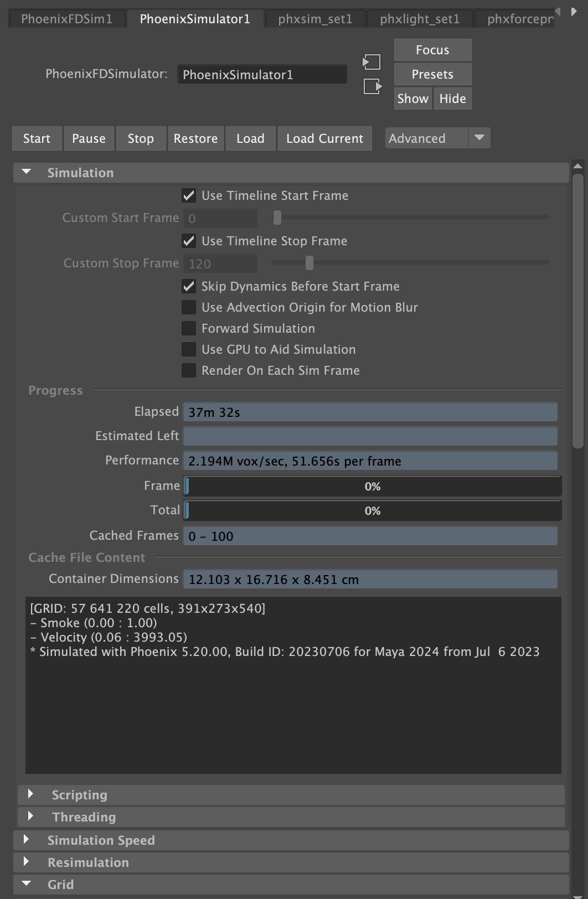Screen dimensions: 588x899
Task: Click the PhoenixFDSimulator name field
Action: pyautogui.click(x=262, y=75)
